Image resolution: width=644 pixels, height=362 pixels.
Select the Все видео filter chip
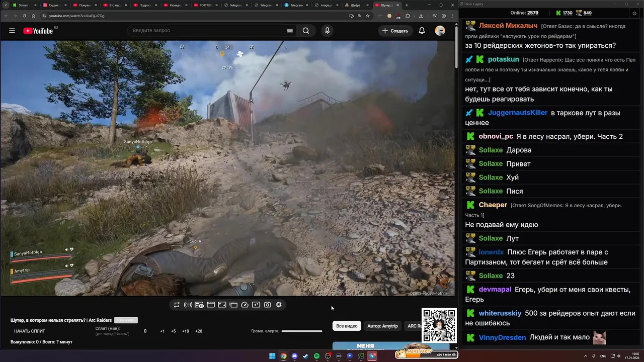[347, 326]
